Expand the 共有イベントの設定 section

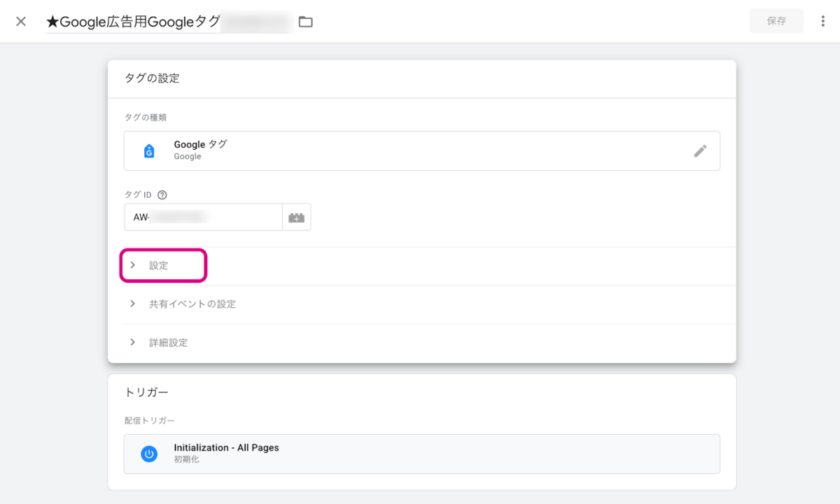(192, 304)
